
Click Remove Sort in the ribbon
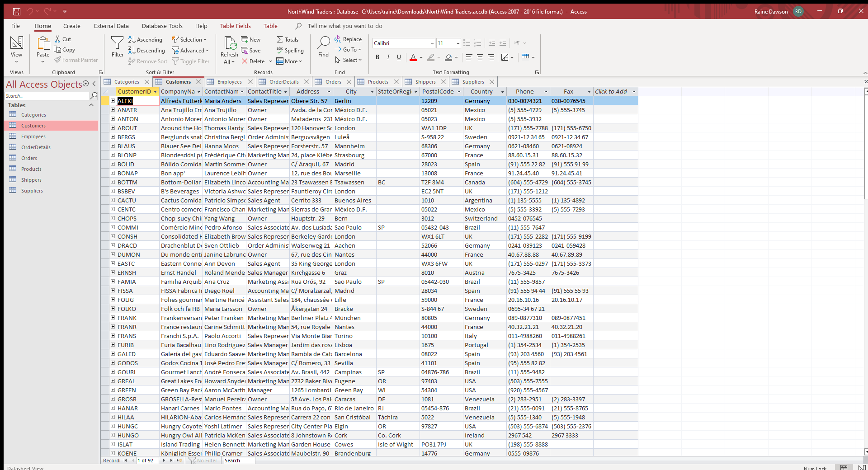click(x=147, y=61)
